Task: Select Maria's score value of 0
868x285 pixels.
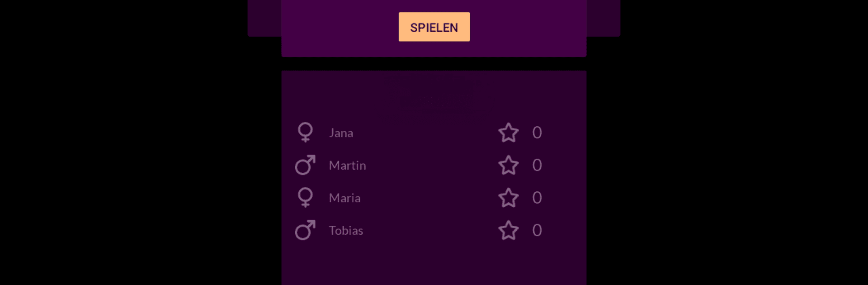Action: [x=537, y=198]
